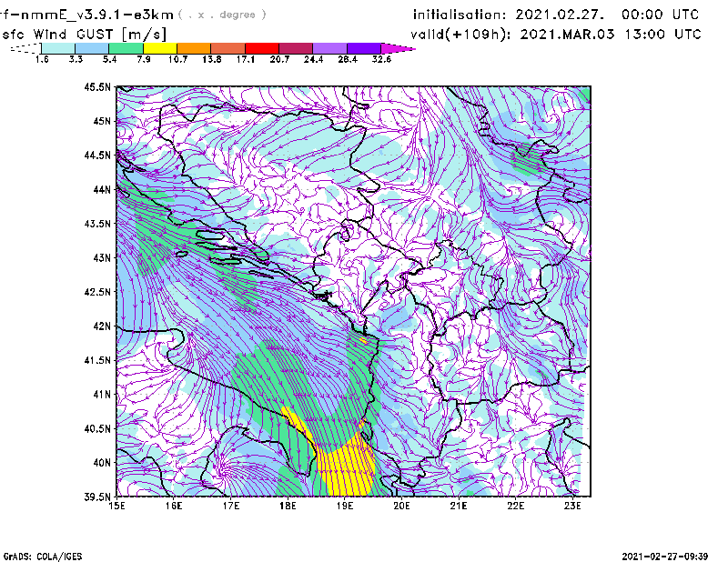This screenshot has width=728, height=562.
Task: Click the model name 'rf-nmmE_v3.9.1-e3km'
Action: 86,15
